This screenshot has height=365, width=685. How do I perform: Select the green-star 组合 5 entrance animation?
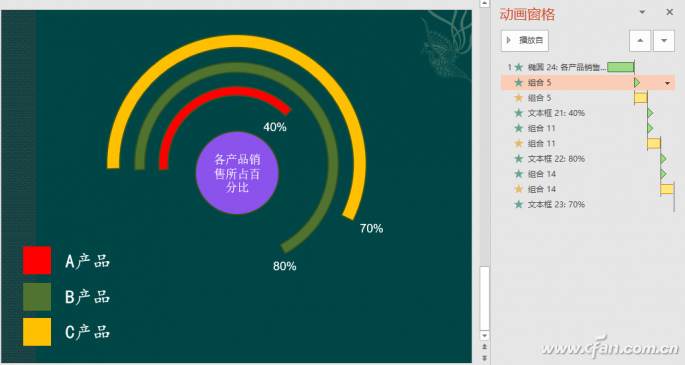tap(588, 83)
